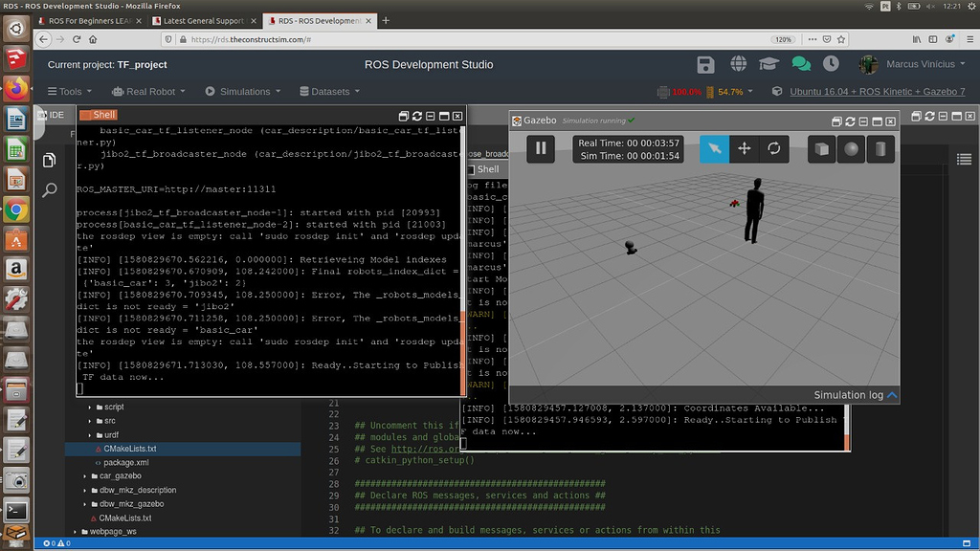Insert a cylinder shape in Gazebo
Image resolution: width=980 pixels, height=551 pixels.
tap(880, 148)
